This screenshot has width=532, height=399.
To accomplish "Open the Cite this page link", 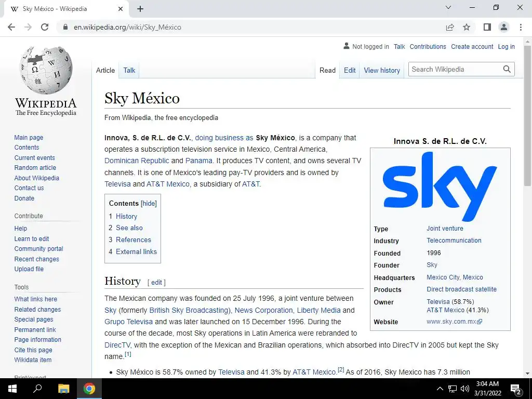I will (x=33, y=350).
